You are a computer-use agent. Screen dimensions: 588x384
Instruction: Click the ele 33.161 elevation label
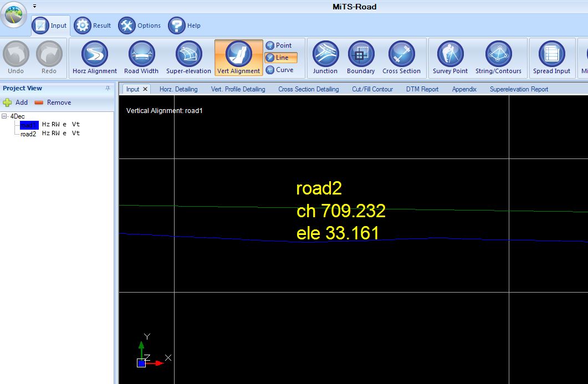tap(338, 233)
